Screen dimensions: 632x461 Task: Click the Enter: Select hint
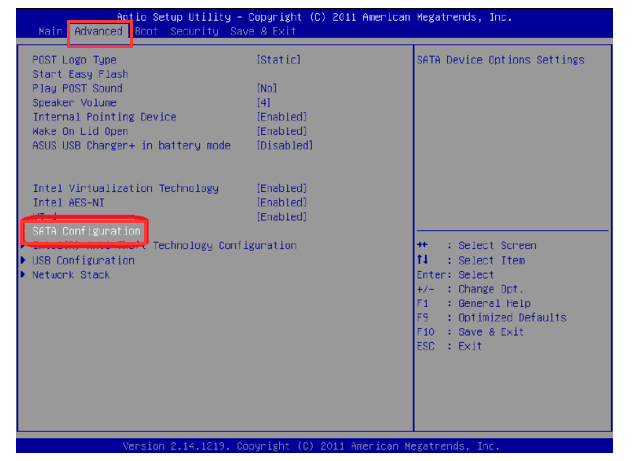click(x=455, y=275)
